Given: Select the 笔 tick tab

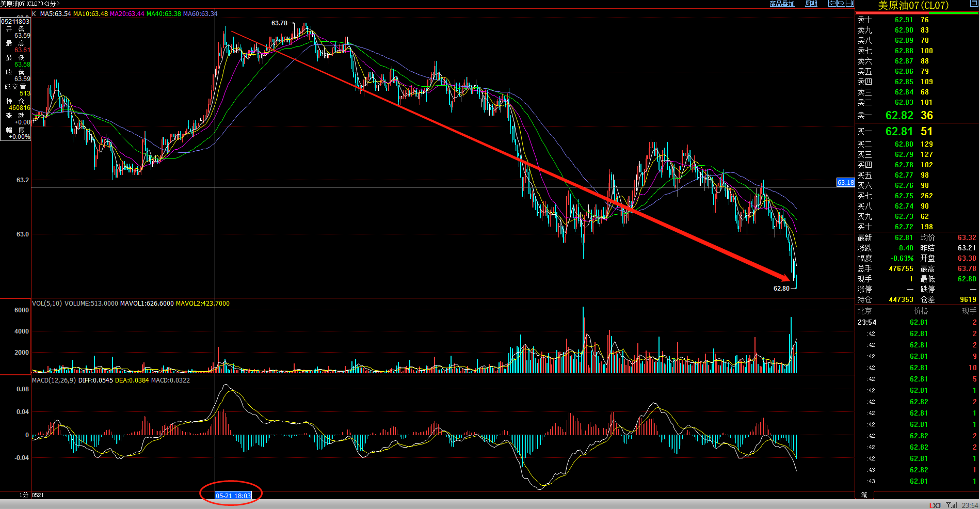Looking at the screenshot, I should [864, 495].
